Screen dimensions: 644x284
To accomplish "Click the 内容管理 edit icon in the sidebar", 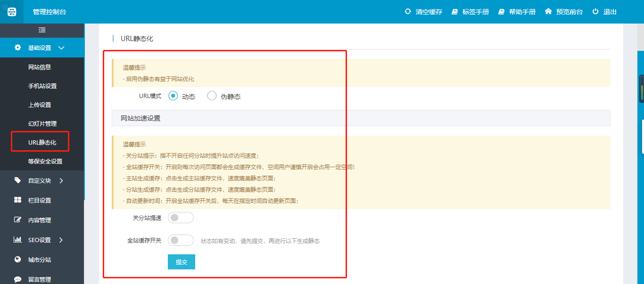I will coord(18,220).
